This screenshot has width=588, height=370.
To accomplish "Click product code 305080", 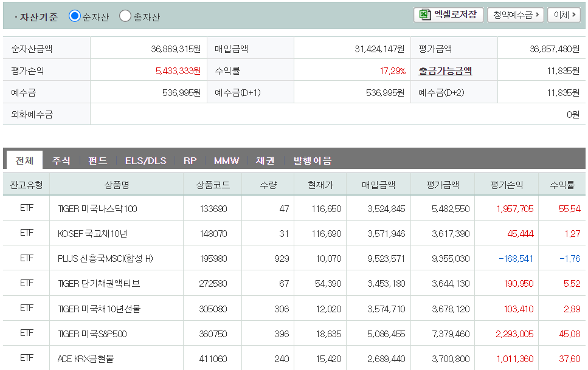I will (213, 309).
